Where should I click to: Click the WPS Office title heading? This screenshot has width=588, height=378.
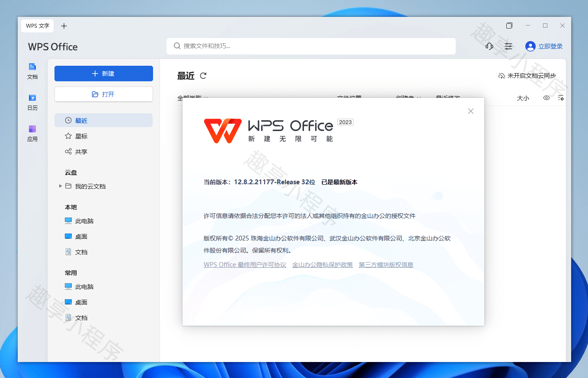pos(53,47)
